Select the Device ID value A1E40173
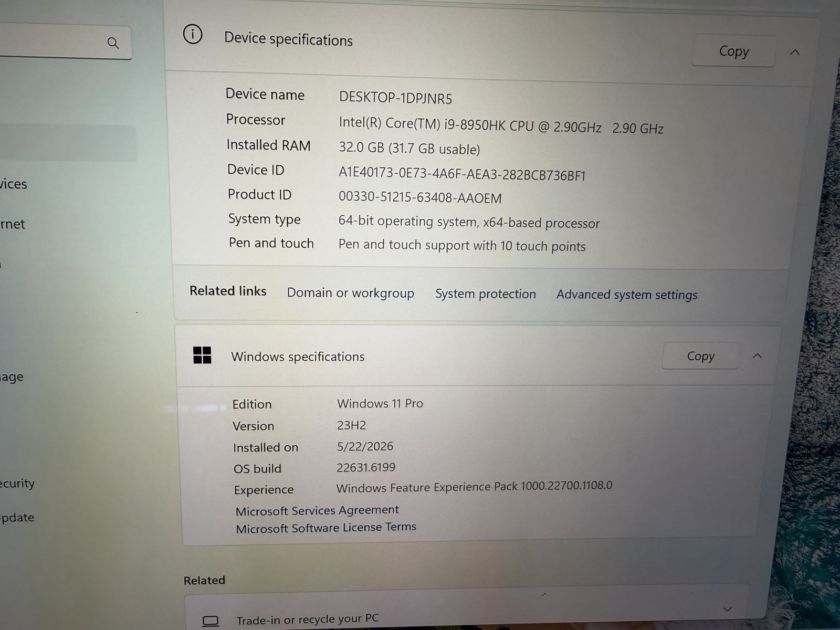 coord(462,174)
